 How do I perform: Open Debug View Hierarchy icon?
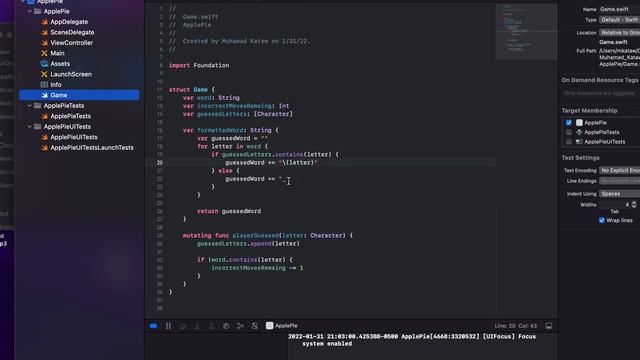click(226, 326)
